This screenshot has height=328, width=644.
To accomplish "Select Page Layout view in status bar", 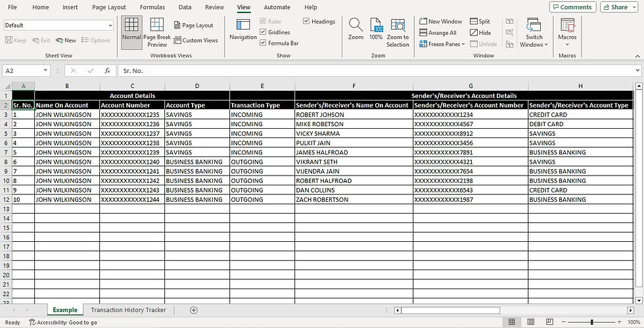I will 531,322.
